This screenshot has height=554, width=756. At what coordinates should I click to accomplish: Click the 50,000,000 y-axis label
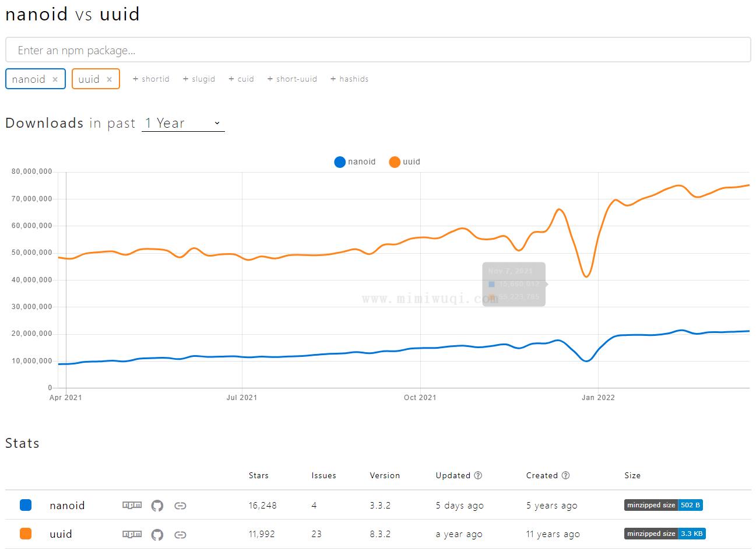coord(32,253)
